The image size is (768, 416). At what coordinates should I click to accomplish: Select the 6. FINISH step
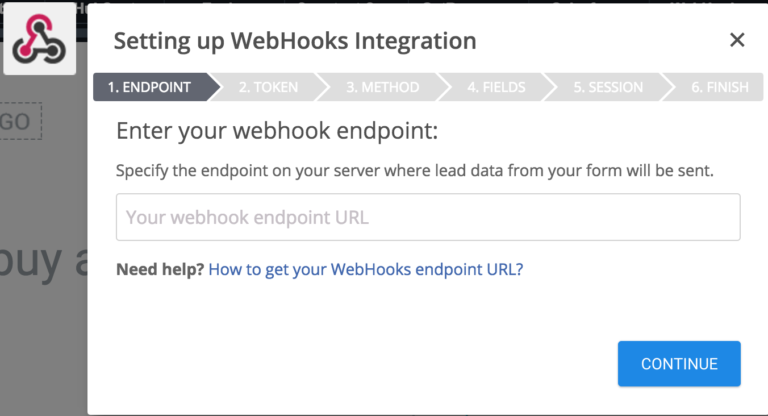pos(719,87)
